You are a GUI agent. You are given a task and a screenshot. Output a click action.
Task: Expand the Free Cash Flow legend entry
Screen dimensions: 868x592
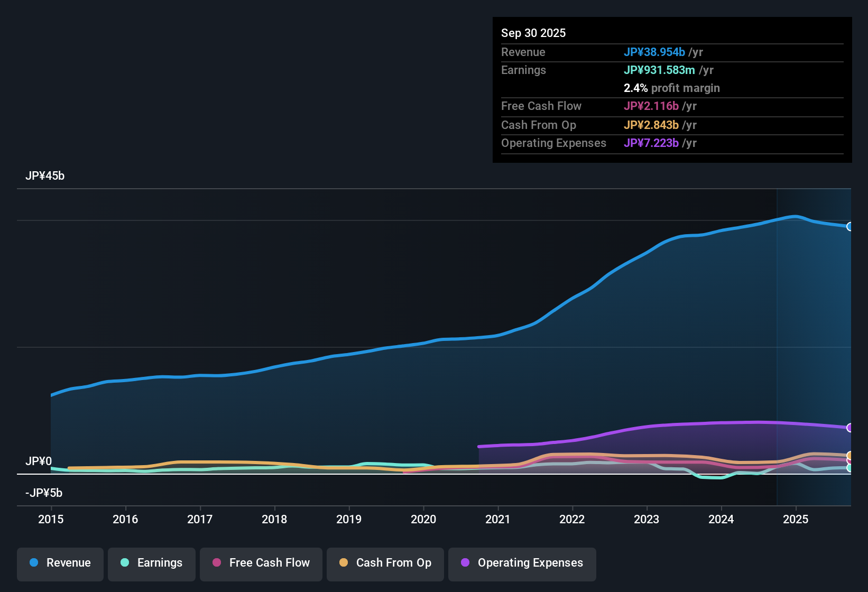coord(261,563)
